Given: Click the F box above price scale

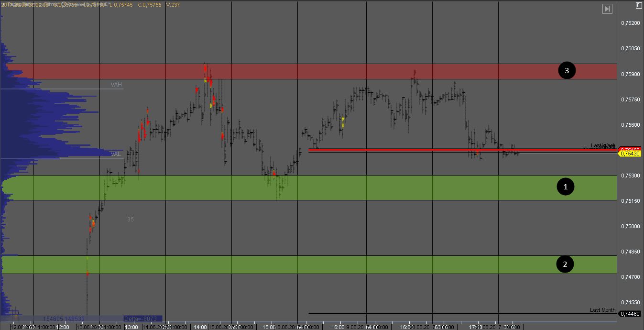Looking at the screenshot, I should coord(638,5).
